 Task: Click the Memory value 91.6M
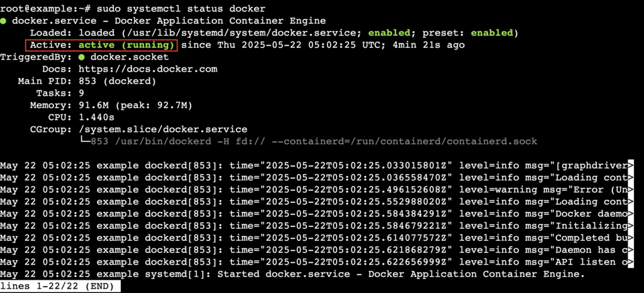(94, 106)
